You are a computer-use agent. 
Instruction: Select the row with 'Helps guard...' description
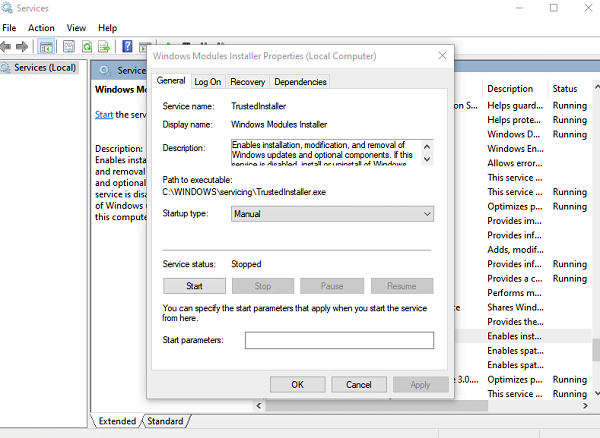[523, 106]
